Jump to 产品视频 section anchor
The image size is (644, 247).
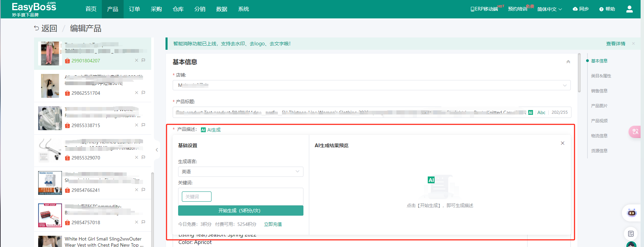coord(599,121)
